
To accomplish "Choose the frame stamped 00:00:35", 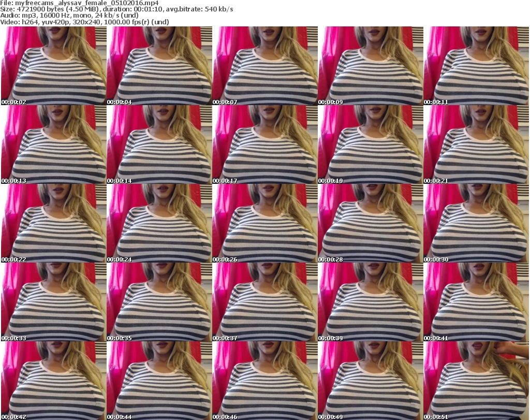I will 159,302.
